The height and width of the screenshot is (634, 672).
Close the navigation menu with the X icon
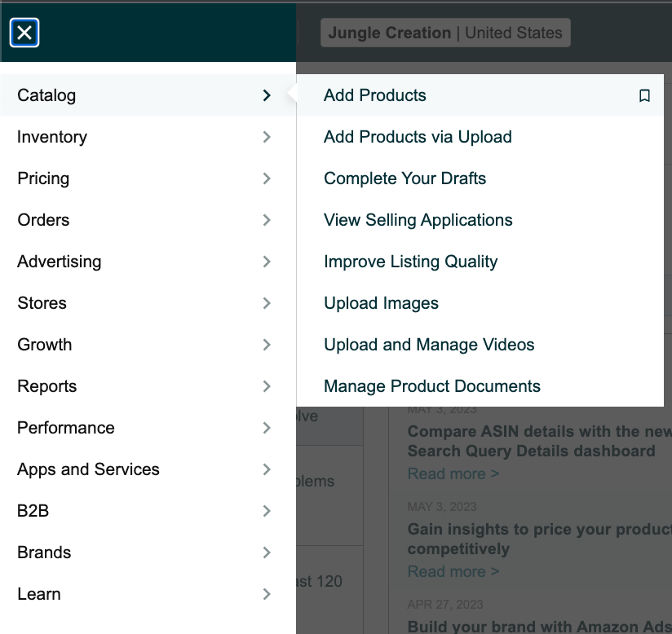point(24,33)
